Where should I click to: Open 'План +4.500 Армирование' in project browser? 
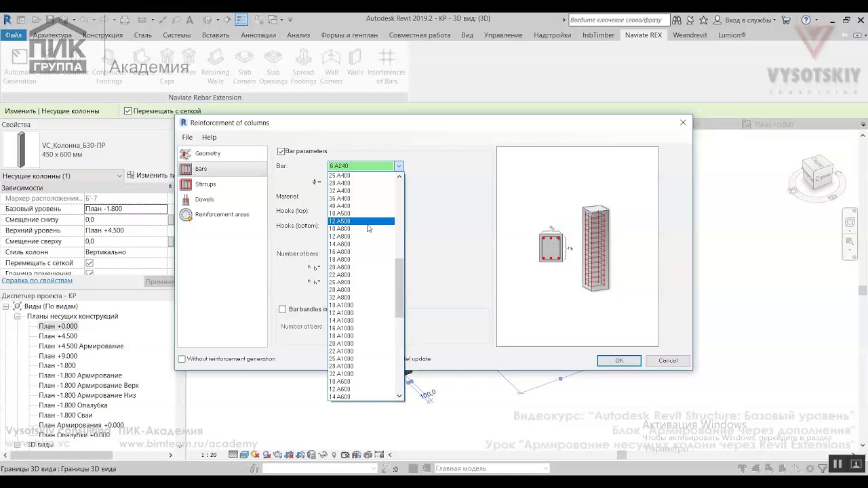(81, 346)
